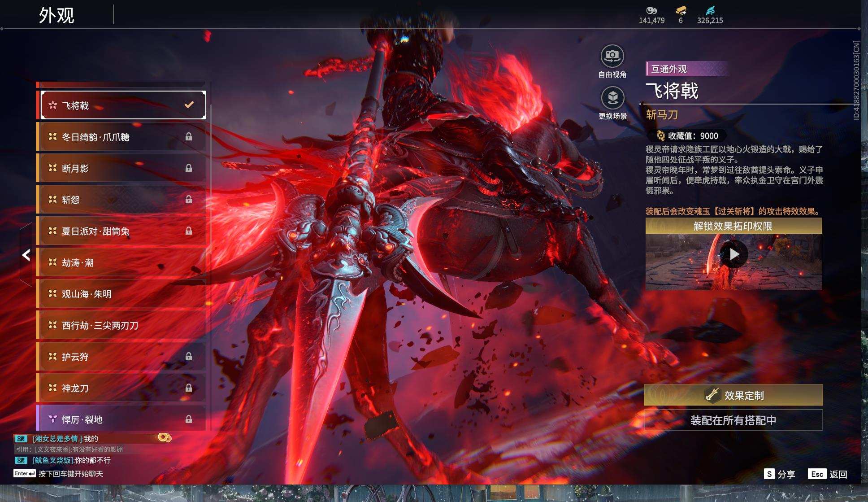This screenshot has height=502, width=868.
Task: Click the lock icon on 护云狩
Action: 189,356
